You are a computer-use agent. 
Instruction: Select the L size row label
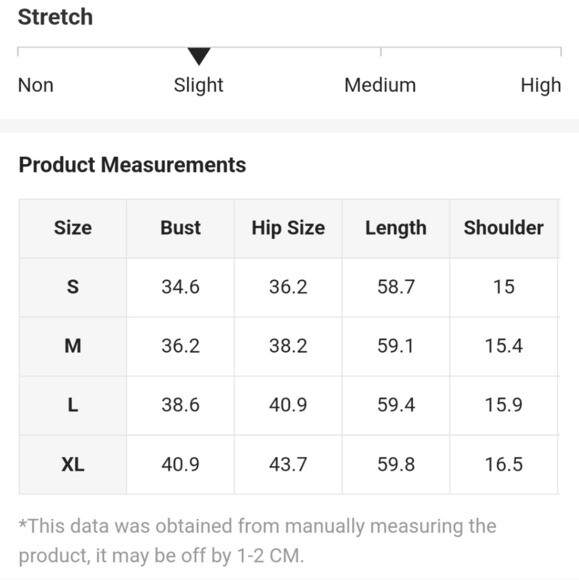click(73, 405)
